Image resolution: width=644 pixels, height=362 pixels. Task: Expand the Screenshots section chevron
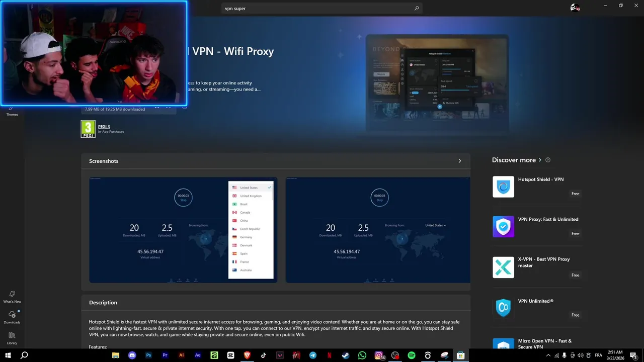coord(459,161)
